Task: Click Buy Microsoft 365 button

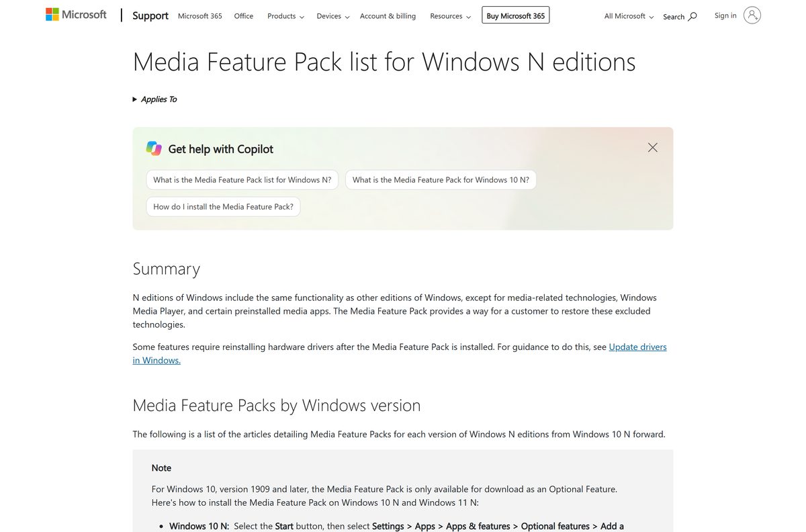Action: coord(516,15)
